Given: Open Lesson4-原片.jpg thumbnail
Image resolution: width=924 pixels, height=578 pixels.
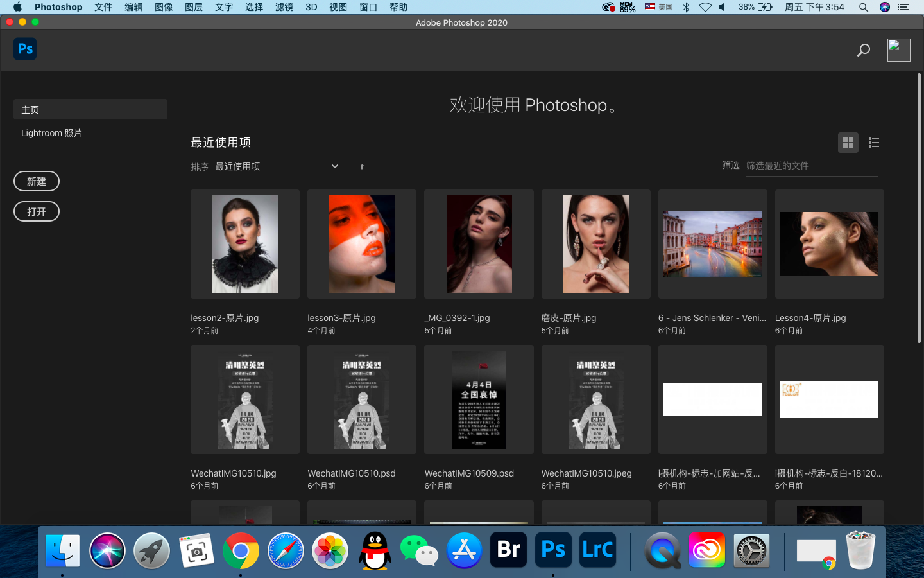Looking at the screenshot, I should pos(830,244).
